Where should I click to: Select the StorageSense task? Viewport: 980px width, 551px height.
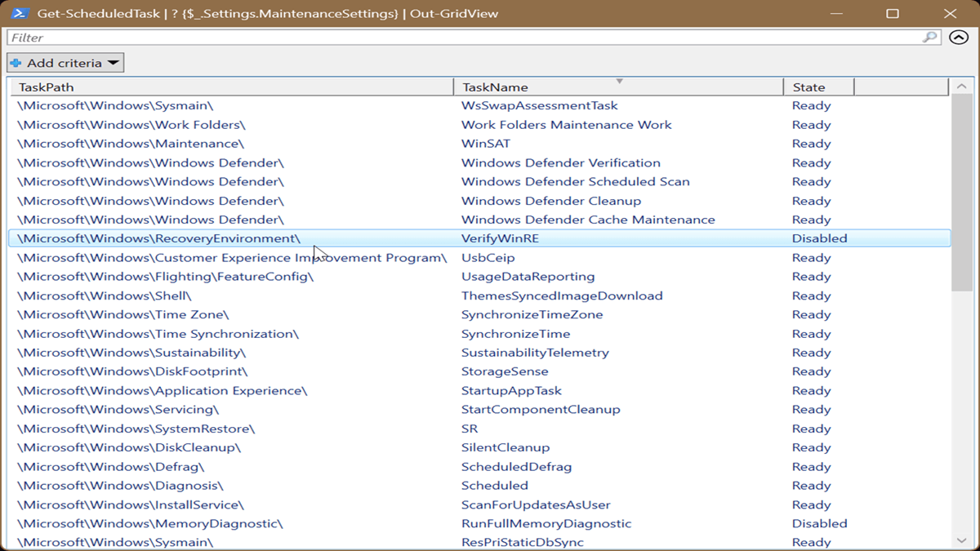click(505, 371)
